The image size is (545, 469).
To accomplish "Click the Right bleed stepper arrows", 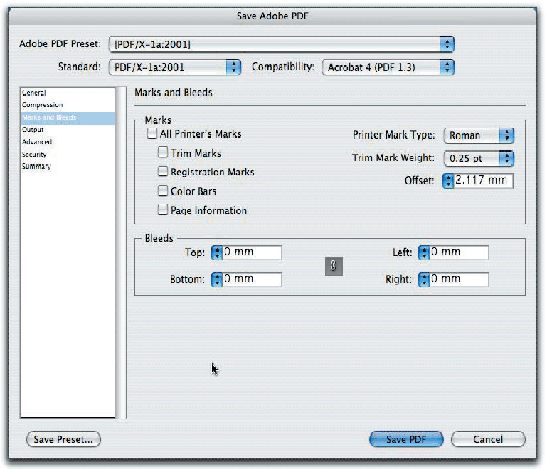I will 424,280.
